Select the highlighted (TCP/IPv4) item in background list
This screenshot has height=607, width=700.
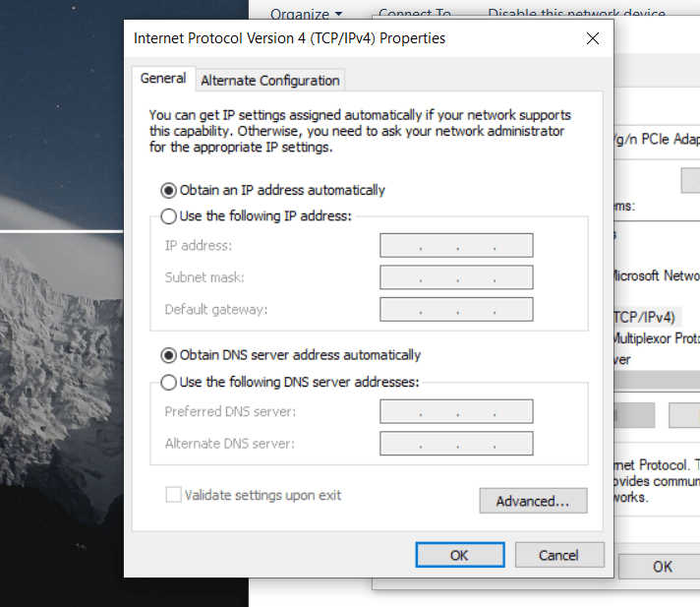point(645,317)
